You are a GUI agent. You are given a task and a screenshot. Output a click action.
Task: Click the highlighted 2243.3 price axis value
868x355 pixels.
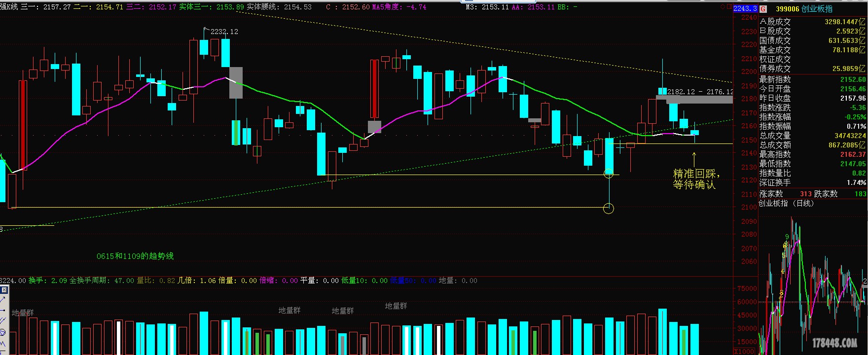click(745, 8)
